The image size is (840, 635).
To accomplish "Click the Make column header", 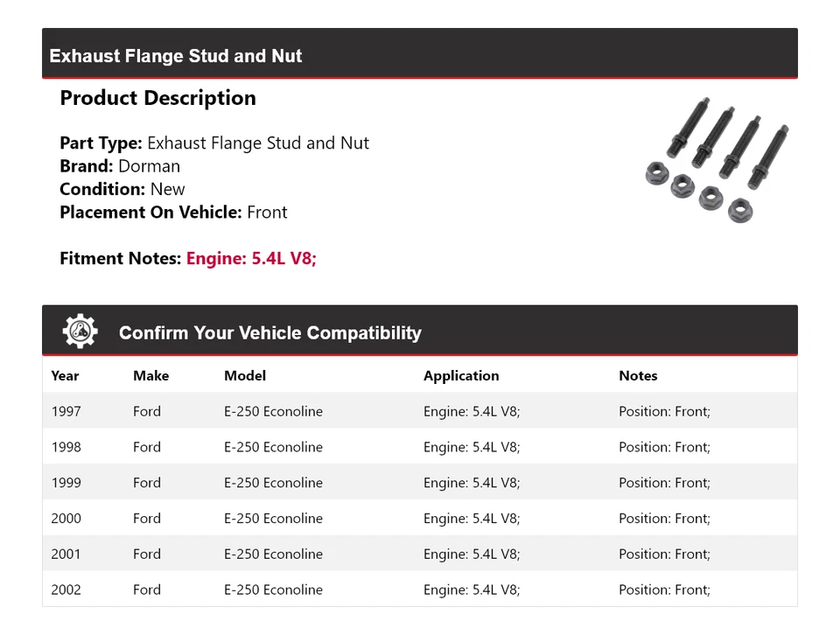I will pos(150,375).
